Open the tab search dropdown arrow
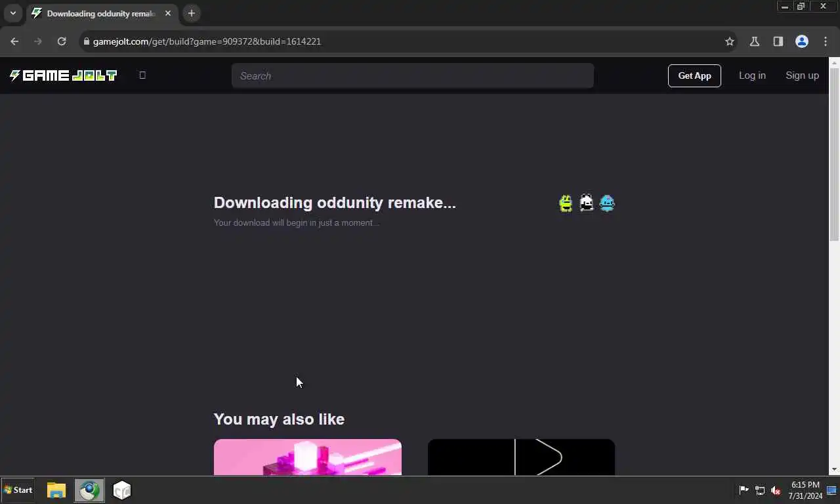Image resolution: width=840 pixels, height=504 pixels. tap(12, 13)
